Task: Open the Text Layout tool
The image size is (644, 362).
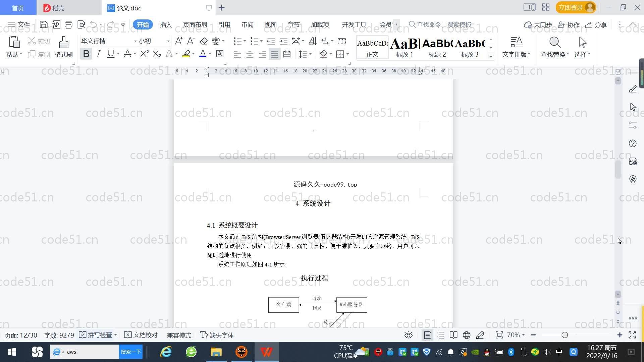Action: 516,47
